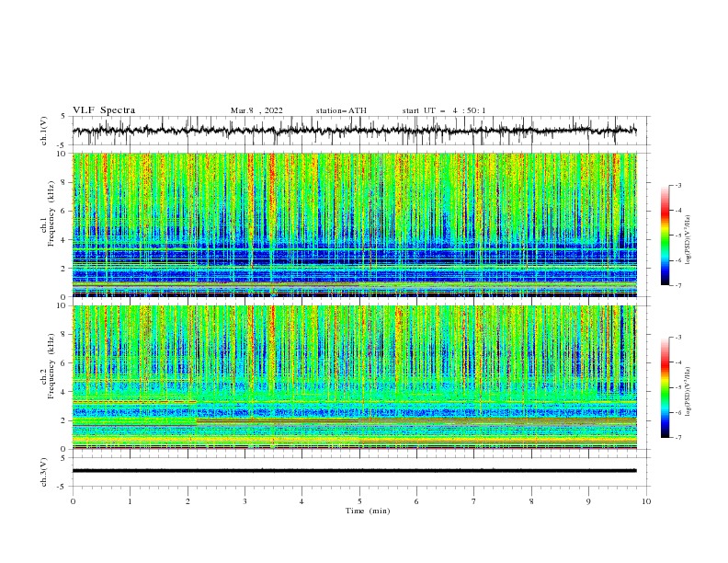Screen dimensions: 728x563
Task: Click the time axis tick label '10'
Action: pos(646,501)
